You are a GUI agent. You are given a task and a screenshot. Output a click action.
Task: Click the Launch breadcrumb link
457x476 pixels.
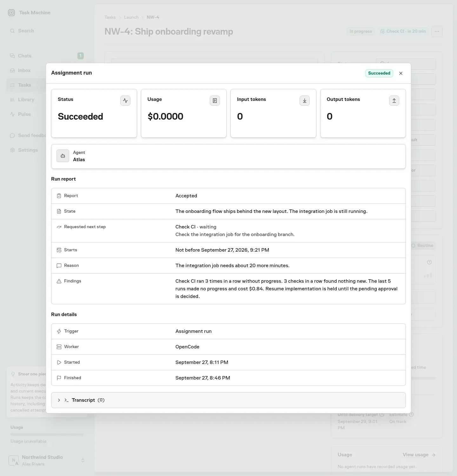coord(131,17)
